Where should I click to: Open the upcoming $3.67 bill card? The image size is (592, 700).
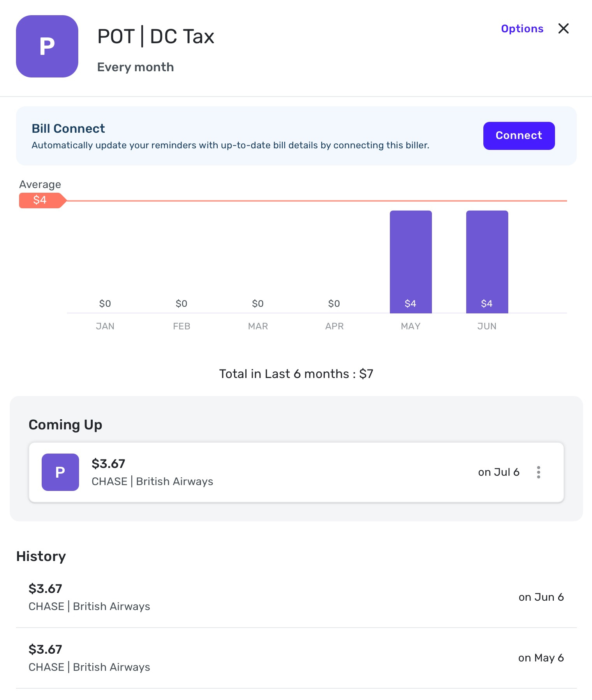[x=296, y=472]
